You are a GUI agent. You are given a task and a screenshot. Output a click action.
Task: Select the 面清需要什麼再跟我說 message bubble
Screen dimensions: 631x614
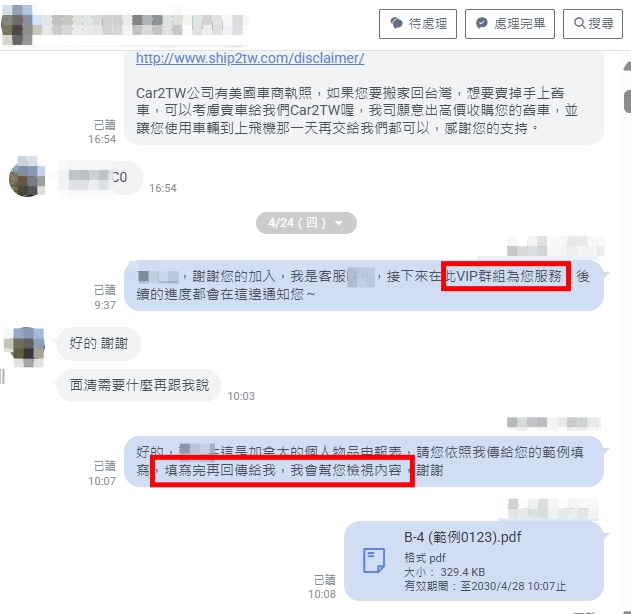click(139, 385)
